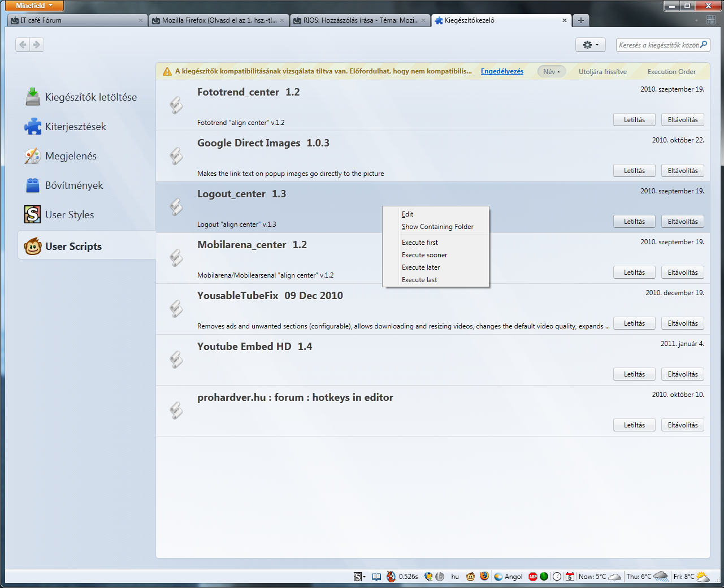
Task: Click Friday 8°C weather forecast
Action: (x=691, y=577)
